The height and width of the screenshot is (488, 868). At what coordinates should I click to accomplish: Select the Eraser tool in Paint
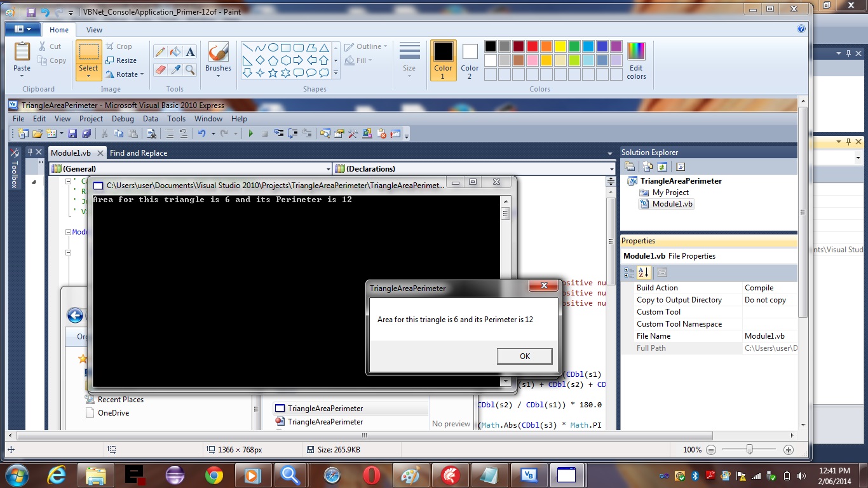161,70
